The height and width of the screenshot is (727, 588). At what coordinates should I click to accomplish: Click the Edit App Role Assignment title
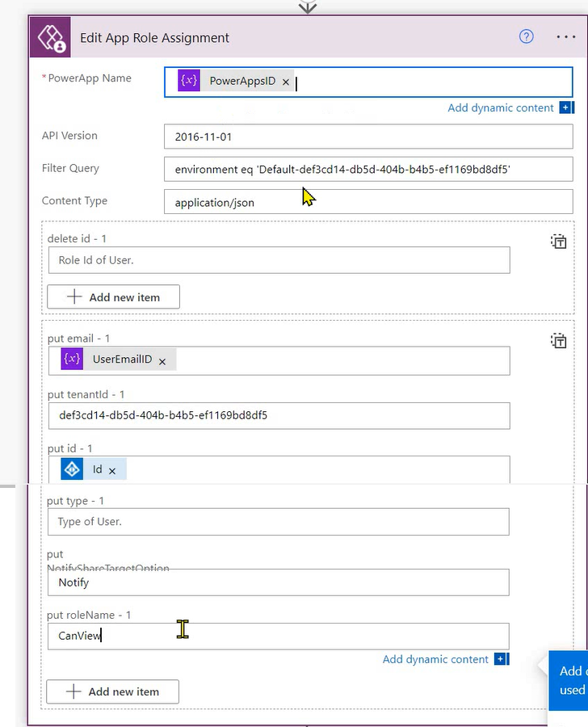tap(154, 37)
